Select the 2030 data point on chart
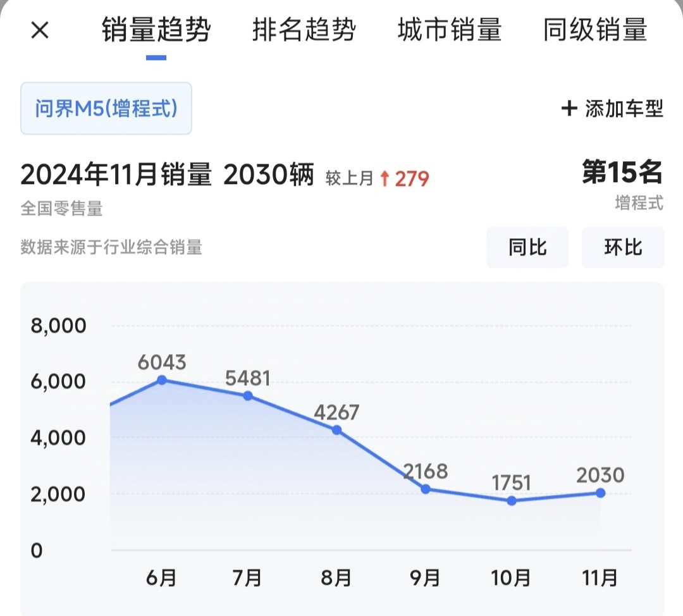Screen dimensions: 683x616 [600, 493]
